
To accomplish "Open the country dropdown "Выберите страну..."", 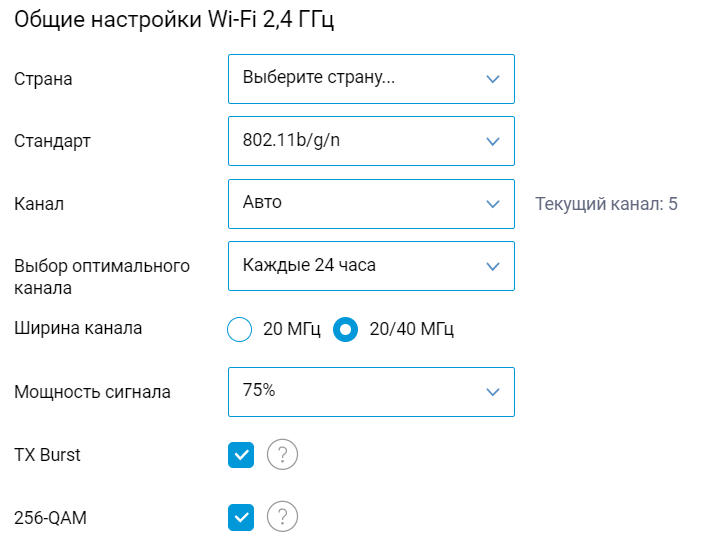I will click(371, 79).
